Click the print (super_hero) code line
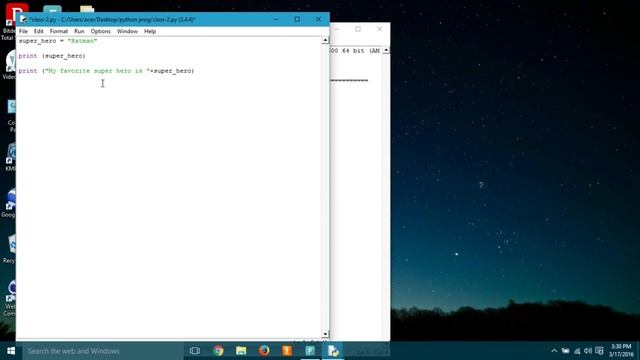The width and height of the screenshot is (640, 360). click(52, 56)
